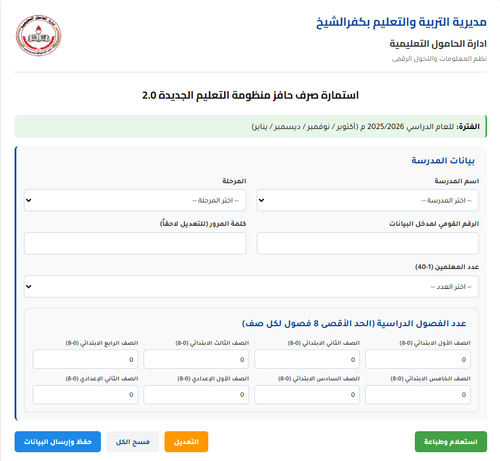500x461 pixels.
Task: Click the text ادارة الحامول التعليمية
Action: pos(438,44)
